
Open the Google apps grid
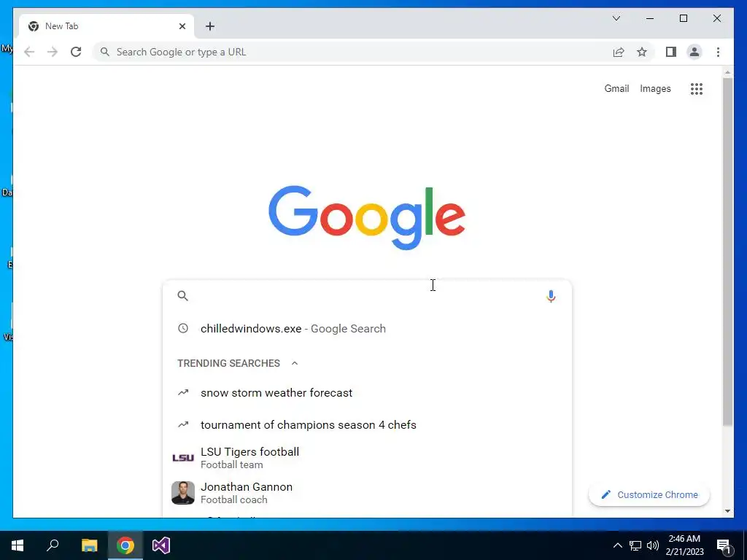click(x=697, y=88)
